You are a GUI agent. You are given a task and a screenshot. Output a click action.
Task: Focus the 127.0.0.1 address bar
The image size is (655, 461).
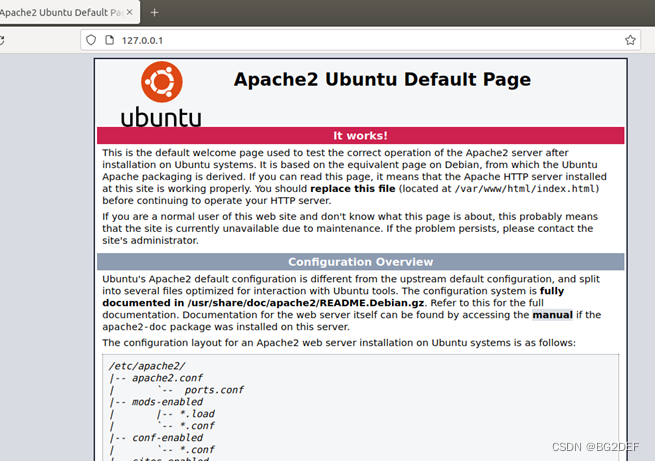(360, 40)
